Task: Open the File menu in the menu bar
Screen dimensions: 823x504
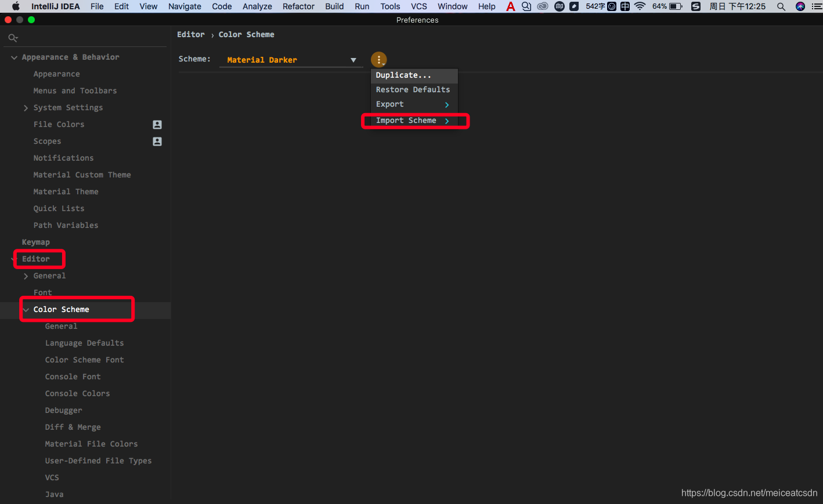Action: point(97,6)
